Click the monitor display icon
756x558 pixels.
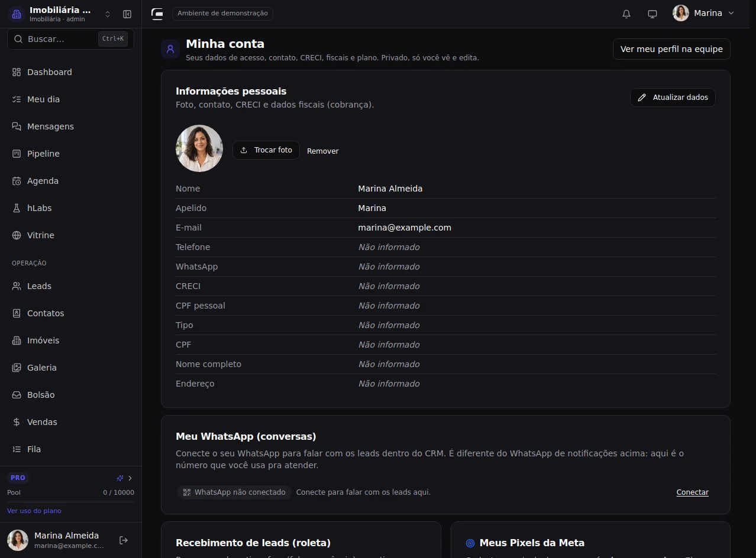click(652, 14)
